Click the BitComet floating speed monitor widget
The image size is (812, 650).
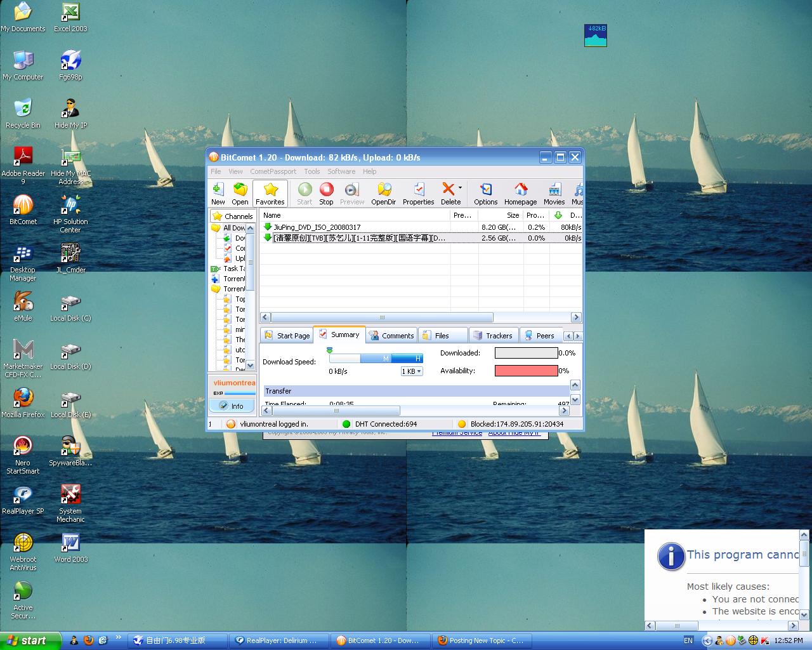click(596, 36)
